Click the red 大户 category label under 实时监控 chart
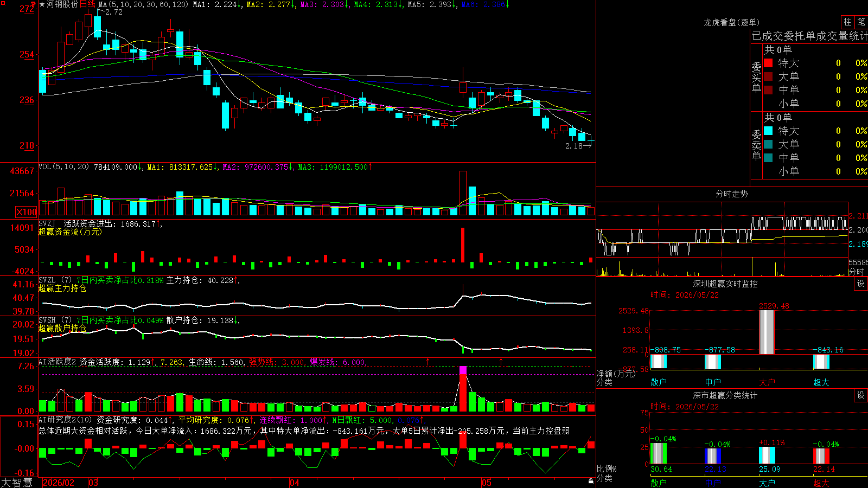 point(767,382)
